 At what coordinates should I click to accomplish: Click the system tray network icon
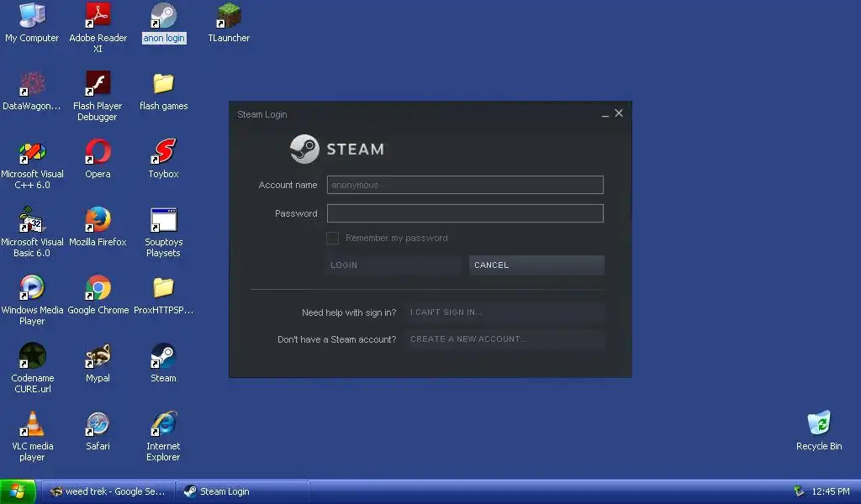tap(799, 491)
